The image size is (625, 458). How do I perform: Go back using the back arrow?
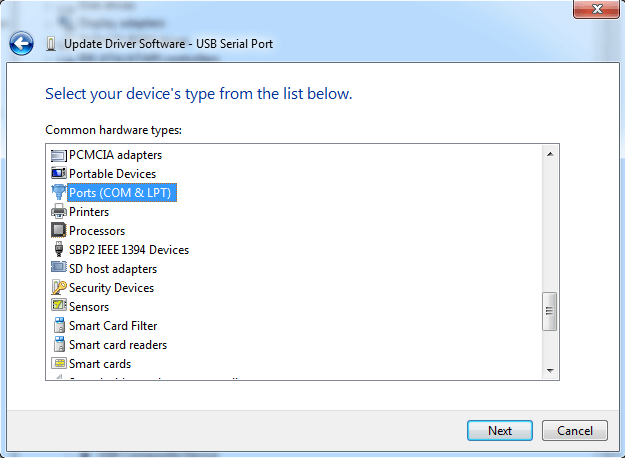[22, 44]
